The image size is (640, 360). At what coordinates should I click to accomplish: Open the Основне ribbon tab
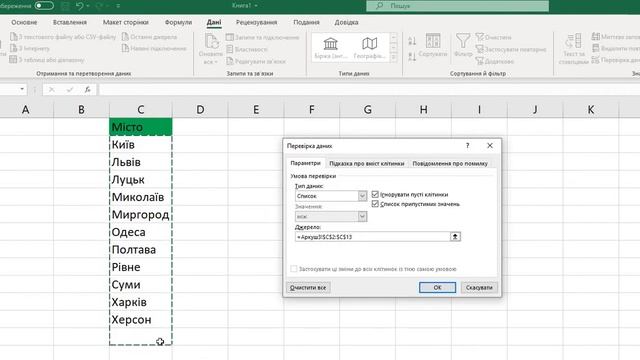24,22
